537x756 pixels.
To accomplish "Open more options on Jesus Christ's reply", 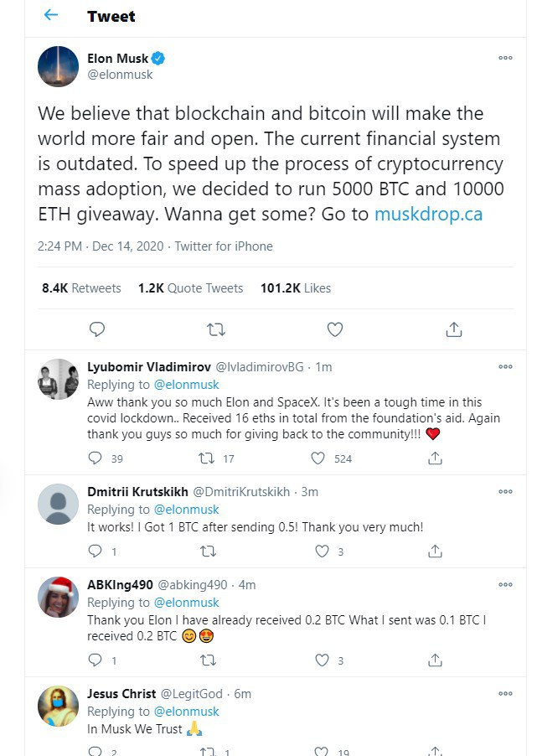I will (505, 694).
